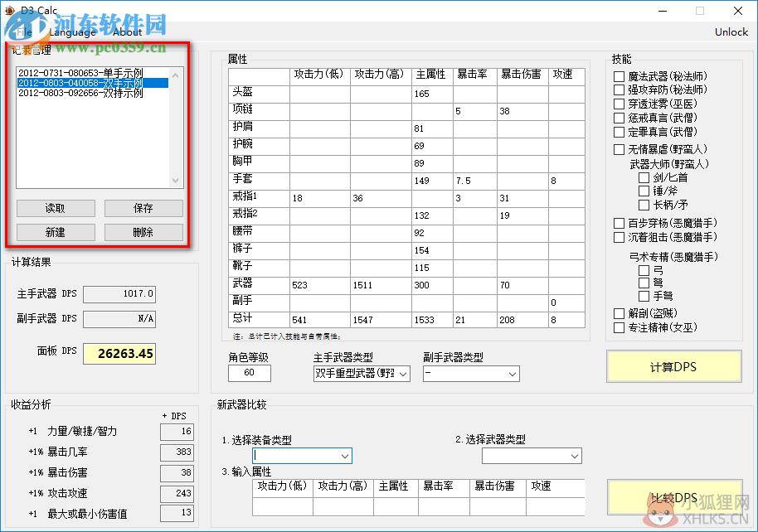Enable 强攻弃防(秘法师) checkbox

[619, 89]
